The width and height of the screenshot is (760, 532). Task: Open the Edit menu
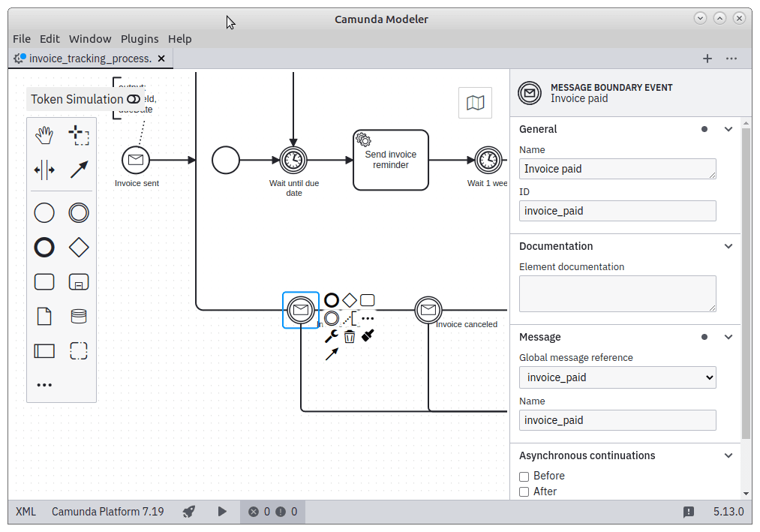[50, 39]
